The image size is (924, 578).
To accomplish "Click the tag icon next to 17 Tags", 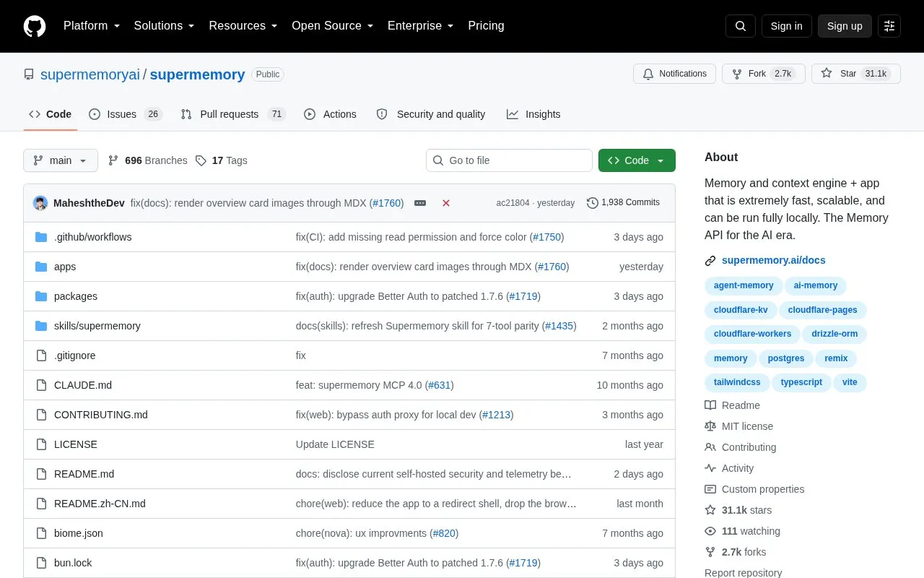I will [201, 160].
